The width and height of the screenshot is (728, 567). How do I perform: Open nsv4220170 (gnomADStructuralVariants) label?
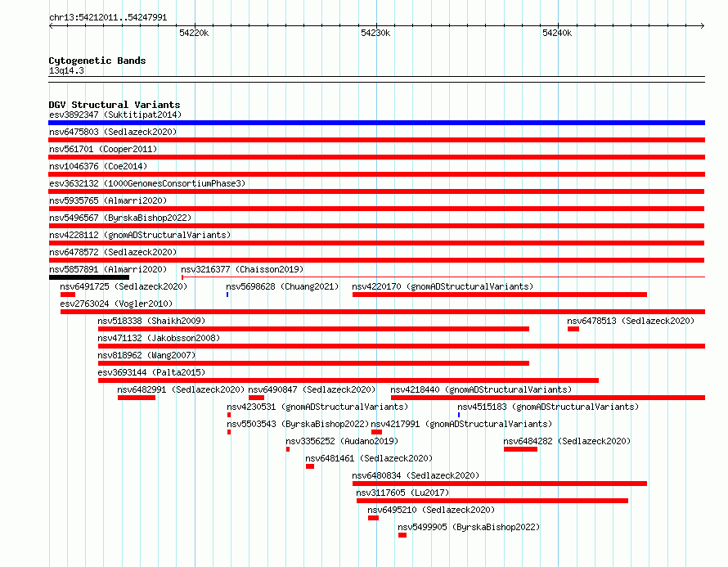(x=443, y=286)
